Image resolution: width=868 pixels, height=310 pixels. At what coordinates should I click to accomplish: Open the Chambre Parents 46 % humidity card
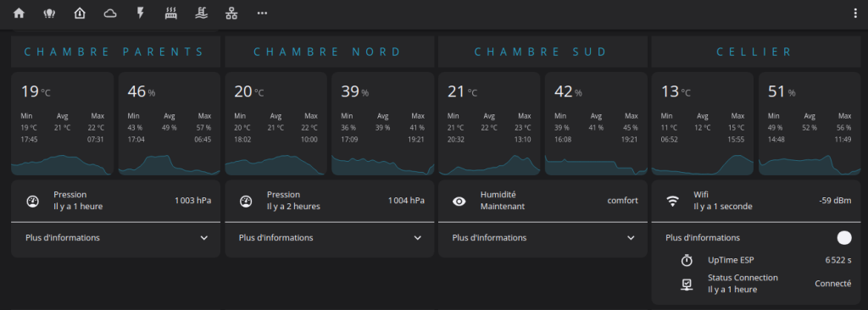[169, 124]
